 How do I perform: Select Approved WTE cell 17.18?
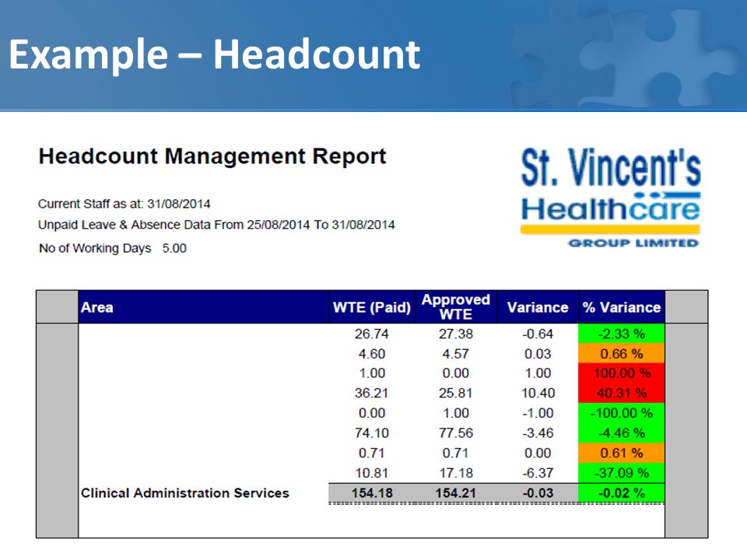click(456, 473)
